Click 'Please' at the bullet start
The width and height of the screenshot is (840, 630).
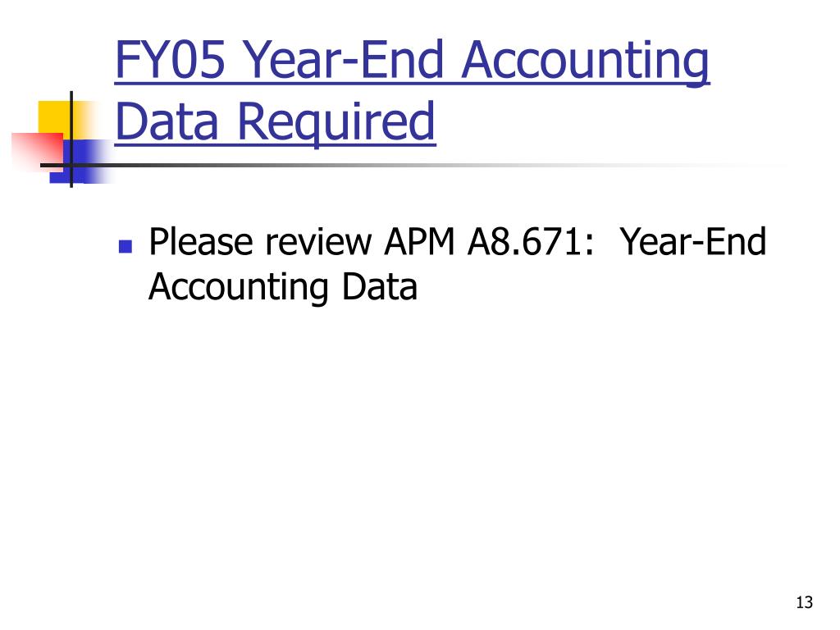tap(201, 242)
